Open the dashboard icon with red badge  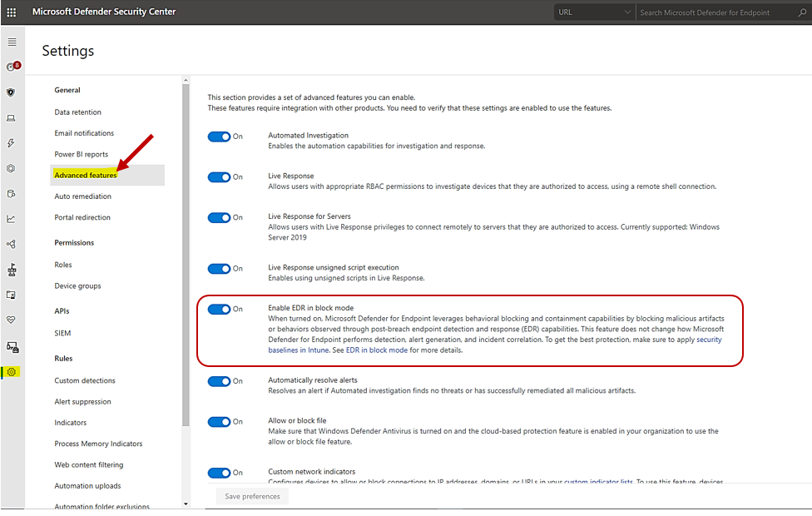tap(12, 67)
